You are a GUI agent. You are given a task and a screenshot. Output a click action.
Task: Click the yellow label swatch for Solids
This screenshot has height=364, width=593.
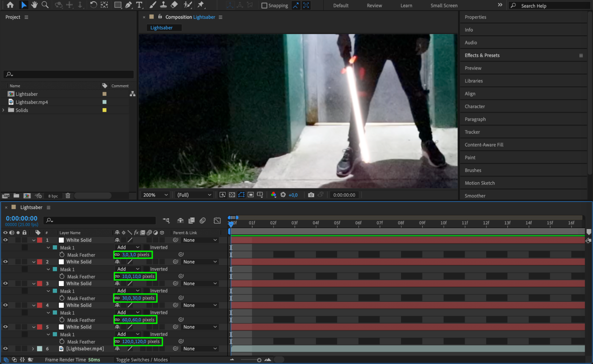104,110
